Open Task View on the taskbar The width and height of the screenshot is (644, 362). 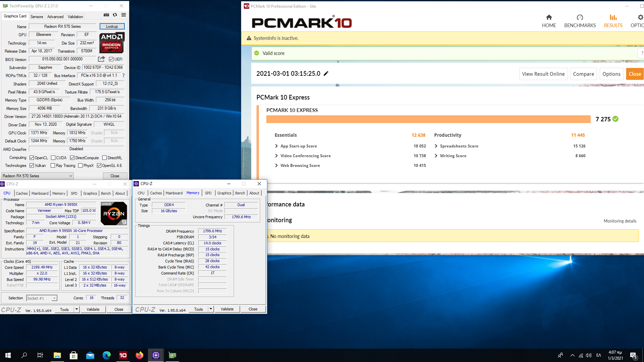[x=40, y=355]
